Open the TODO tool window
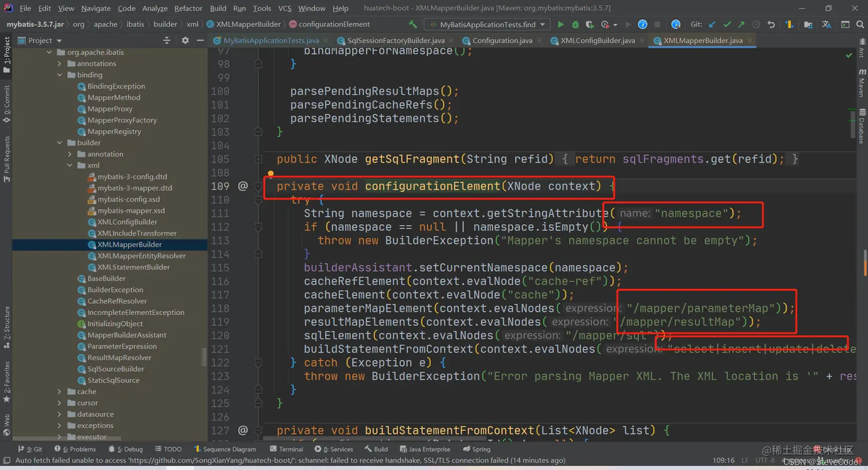The width and height of the screenshot is (868, 470). click(x=168, y=449)
